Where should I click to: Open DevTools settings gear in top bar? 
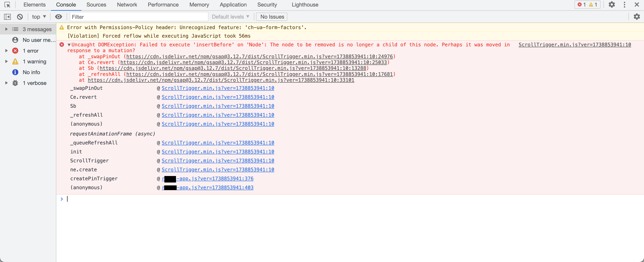[x=612, y=5]
